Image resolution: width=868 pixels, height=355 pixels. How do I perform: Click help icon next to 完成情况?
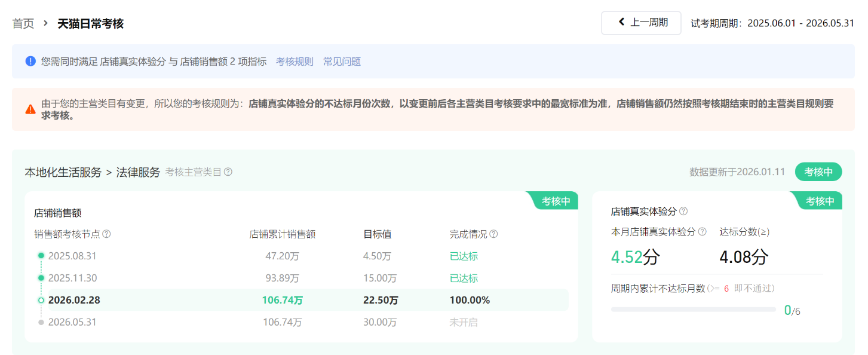[493, 234]
